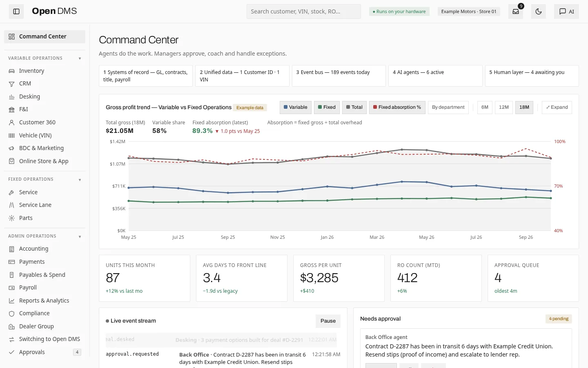
Task: Toggle the Total series on the chart
Action: coord(354,108)
